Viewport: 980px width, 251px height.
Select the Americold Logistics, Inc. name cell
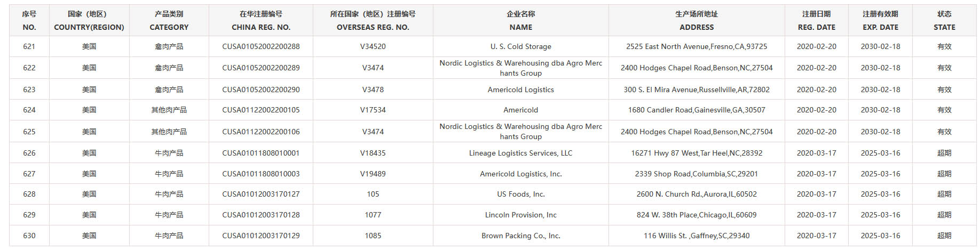(x=520, y=174)
